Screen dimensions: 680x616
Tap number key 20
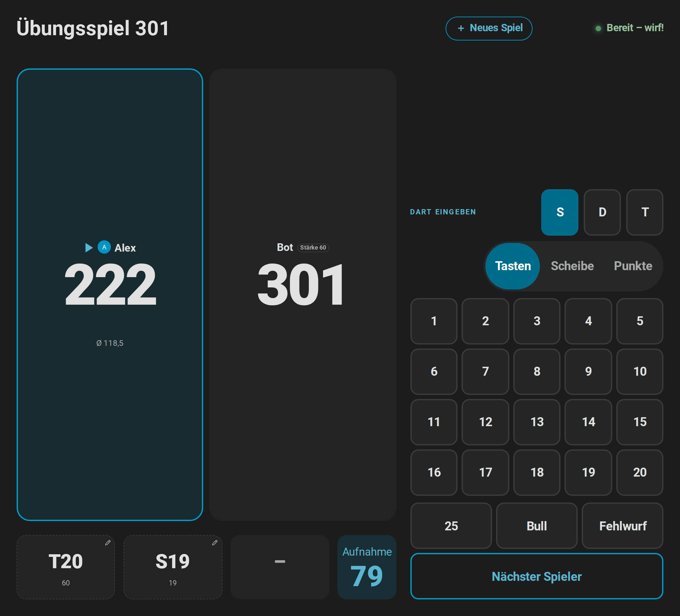[x=639, y=472]
